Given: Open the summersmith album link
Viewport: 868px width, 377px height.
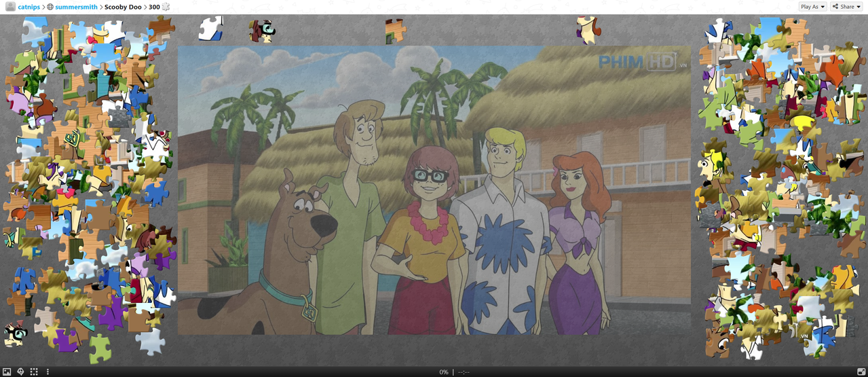Looking at the screenshot, I should 76,7.
